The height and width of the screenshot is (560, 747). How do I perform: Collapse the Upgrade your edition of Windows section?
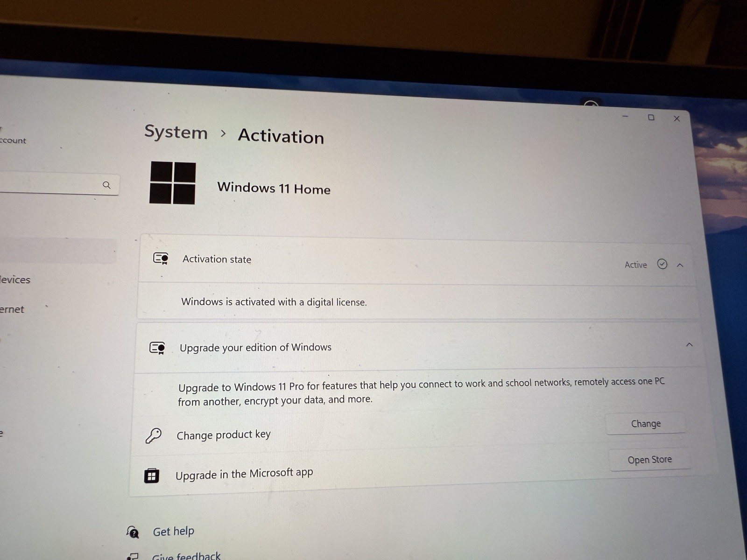pyautogui.click(x=690, y=345)
